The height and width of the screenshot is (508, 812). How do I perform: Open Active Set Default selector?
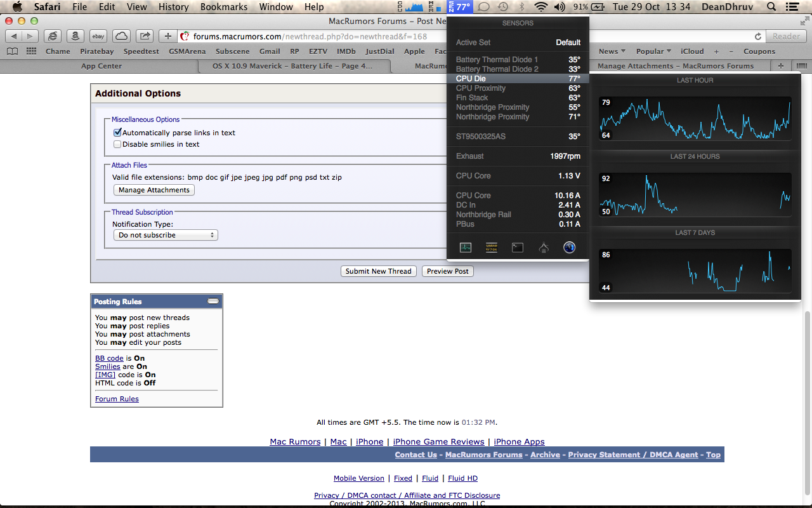(518, 43)
